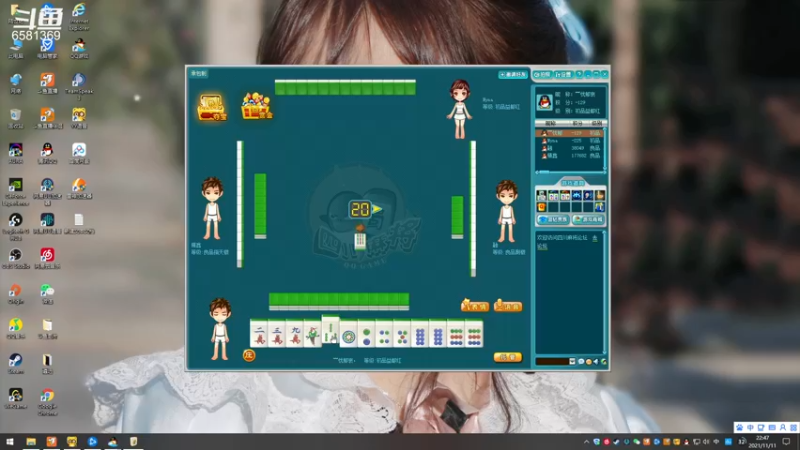This screenshot has height=450, width=800.
Task: Click the 道具 items button
Action: pos(508,306)
